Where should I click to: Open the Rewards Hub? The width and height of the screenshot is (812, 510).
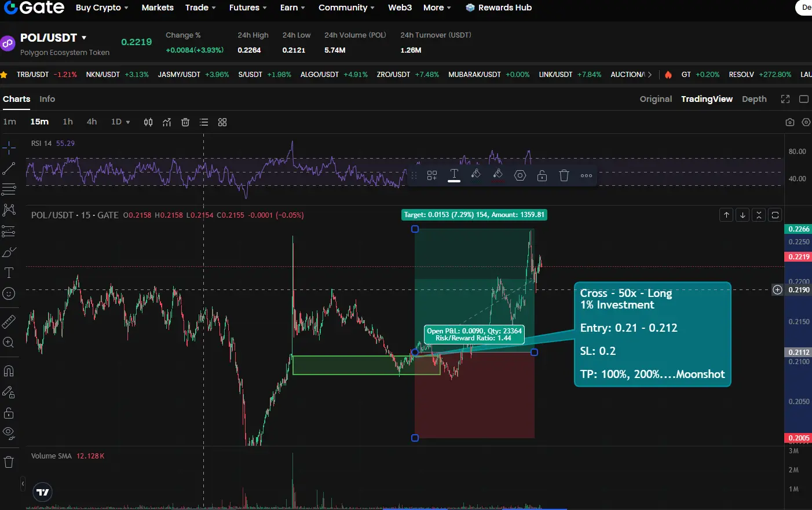tap(499, 8)
